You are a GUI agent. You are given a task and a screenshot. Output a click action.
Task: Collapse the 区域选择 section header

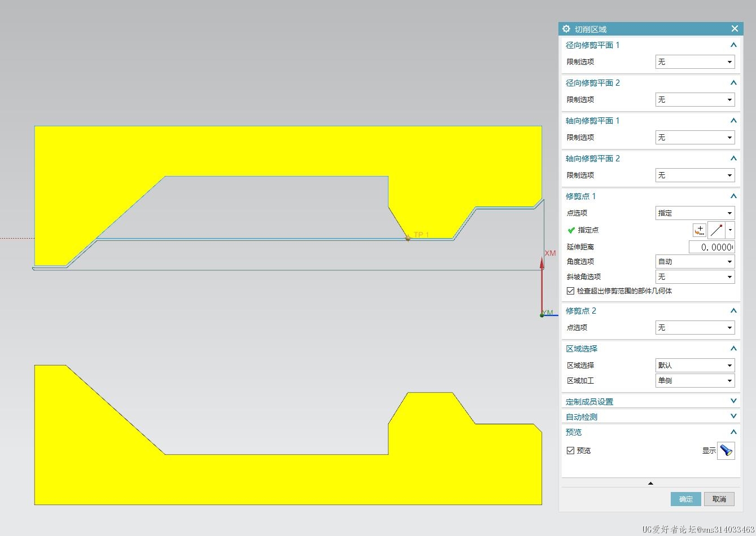(x=733, y=349)
